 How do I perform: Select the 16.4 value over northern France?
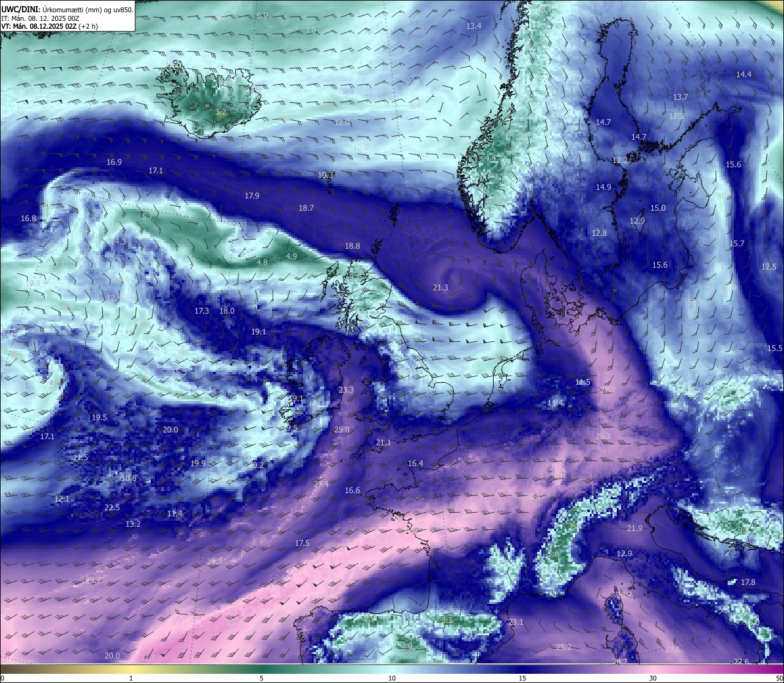(x=415, y=463)
